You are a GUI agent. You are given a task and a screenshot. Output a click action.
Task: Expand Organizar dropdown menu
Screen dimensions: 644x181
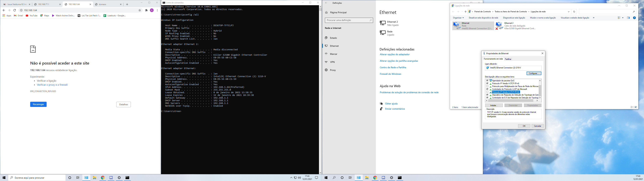point(458,18)
